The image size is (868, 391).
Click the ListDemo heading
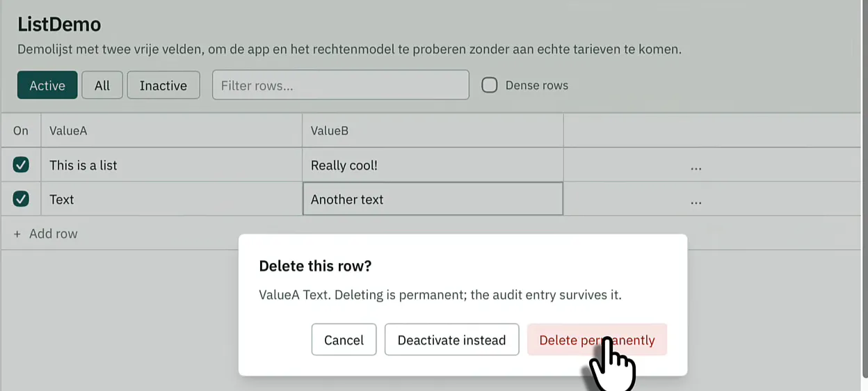click(x=59, y=24)
